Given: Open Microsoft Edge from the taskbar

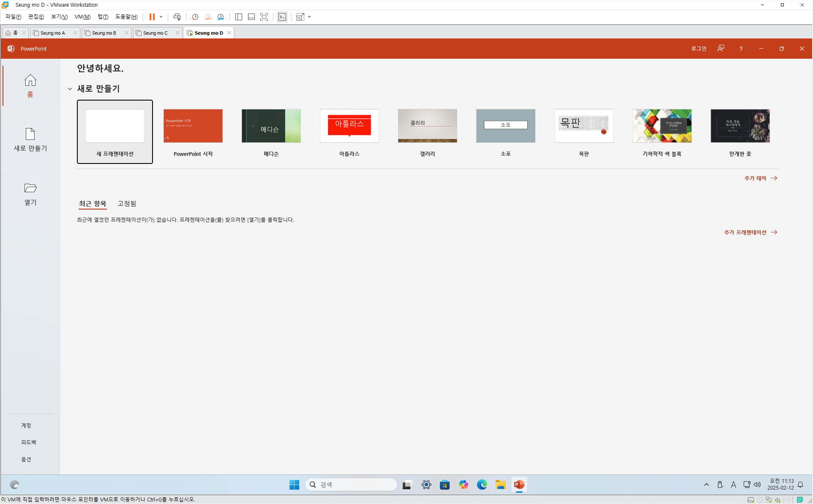Looking at the screenshot, I should click(482, 485).
